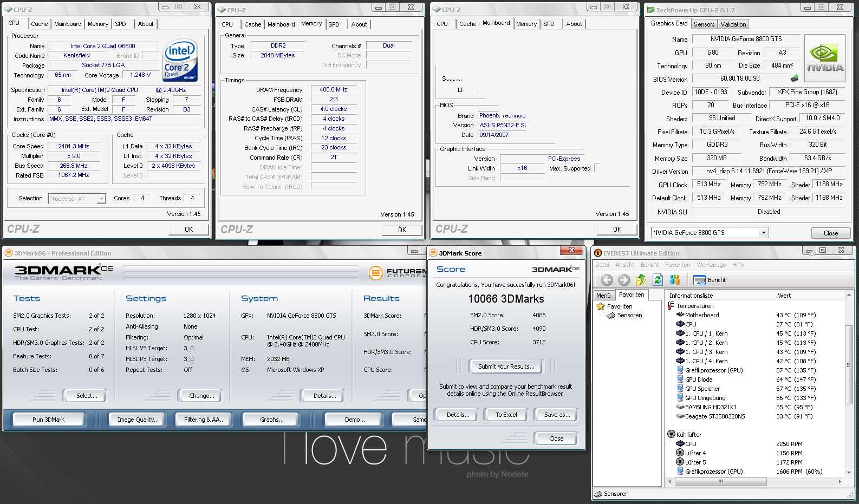Open the EVEREST users/community icon
The image size is (859, 504).
click(675, 280)
